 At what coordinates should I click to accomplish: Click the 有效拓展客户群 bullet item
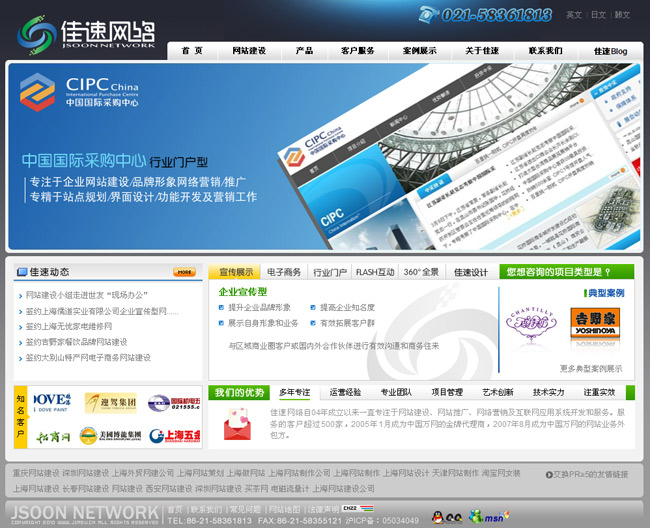coord(347,323)
